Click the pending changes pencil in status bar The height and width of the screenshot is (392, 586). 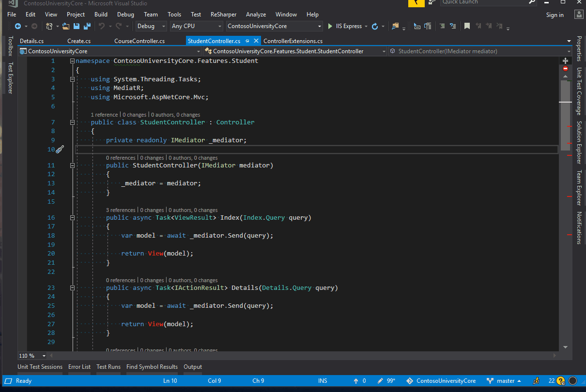(380, 381)
